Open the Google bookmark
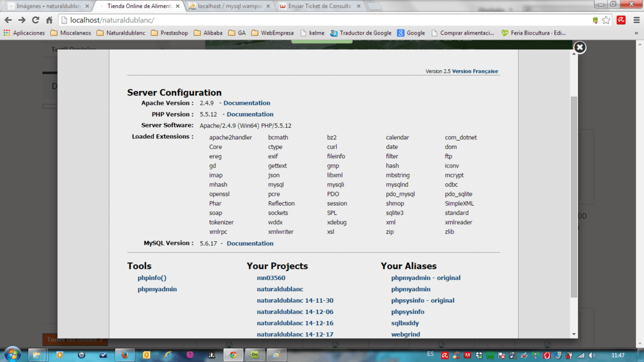This screenshot has height=362, width=644. (x=411, y=33)
